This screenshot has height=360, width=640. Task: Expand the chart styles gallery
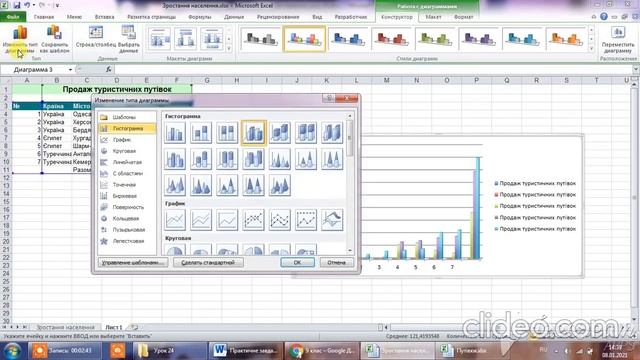591,49
